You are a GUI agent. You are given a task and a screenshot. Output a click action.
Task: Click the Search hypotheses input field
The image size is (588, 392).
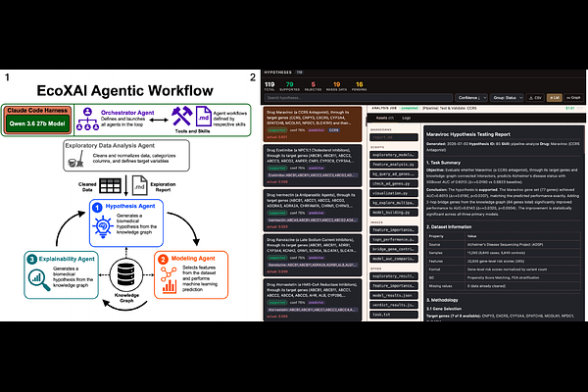[x=358, y=98]
